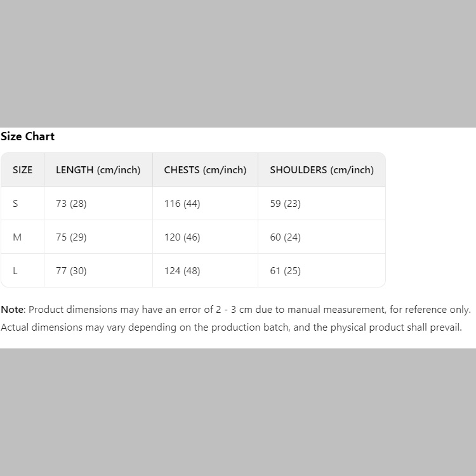Select the SIZE column header
The width and height of the screenshot is (476, 476).
click(22, 170)
